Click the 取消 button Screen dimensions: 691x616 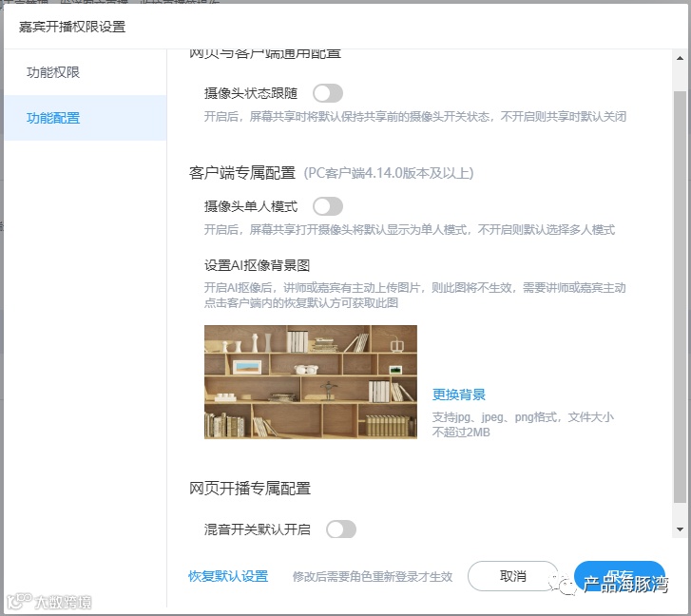click(513, 576)
